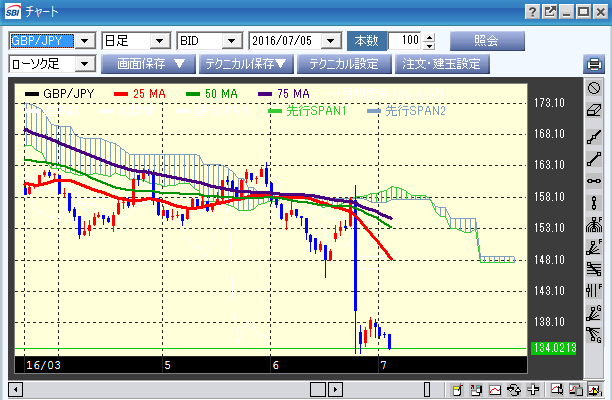Click the current price label 134.0213

554,348
